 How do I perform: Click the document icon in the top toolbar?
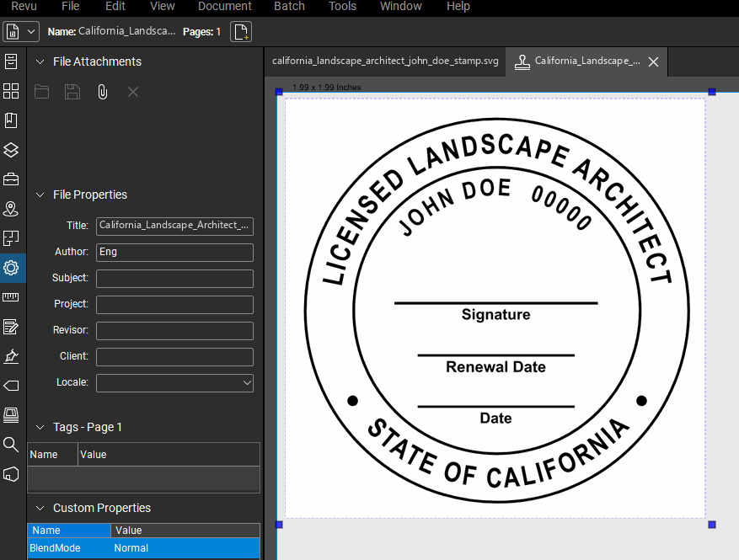pos(13,31)
